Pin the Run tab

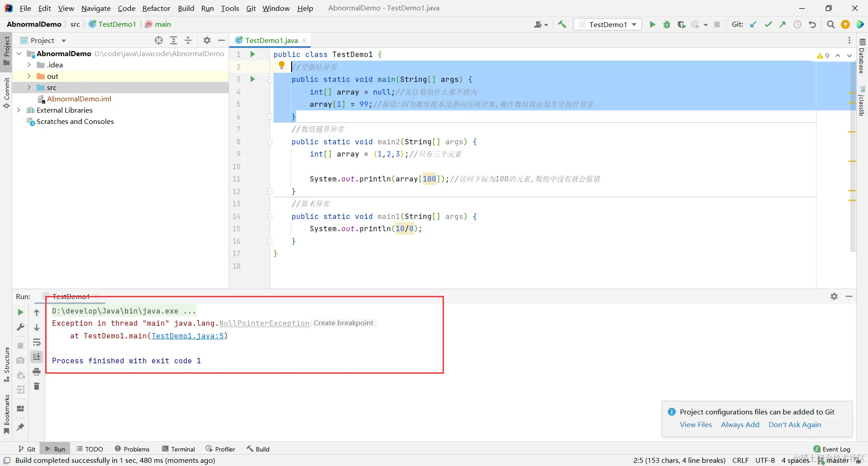click(x=20, y=427)
